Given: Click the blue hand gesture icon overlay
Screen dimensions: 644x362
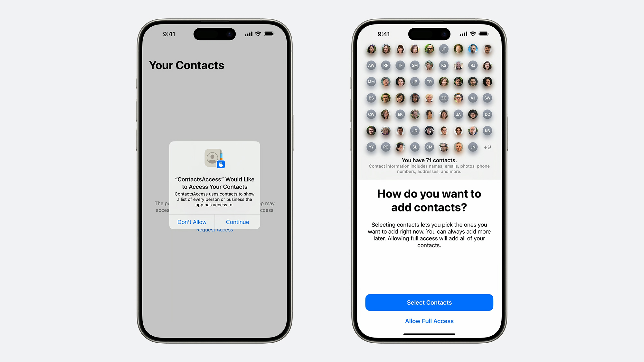Looking at the screenshot, I should pos(221,166).
